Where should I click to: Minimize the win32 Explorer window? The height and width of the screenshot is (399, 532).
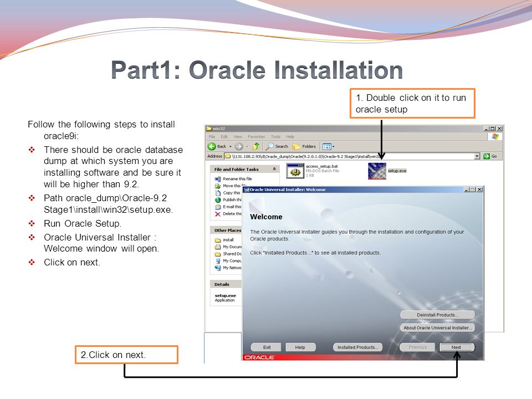(x=486, y=129)
